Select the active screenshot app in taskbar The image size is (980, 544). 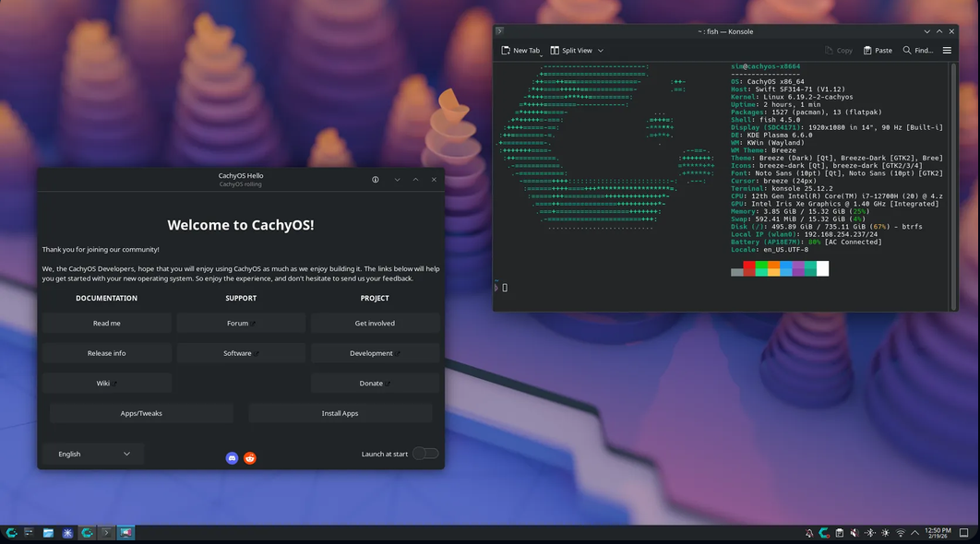(x=125, y=533)
